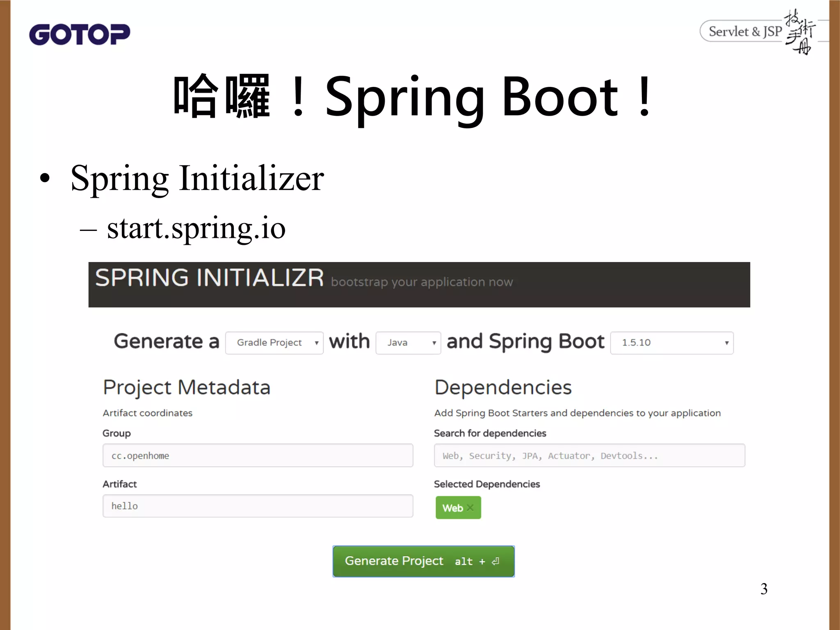The image size is (840, 630).
Task: Click the 'bootstrap your application now' tagline
Action: click(422, 282)
